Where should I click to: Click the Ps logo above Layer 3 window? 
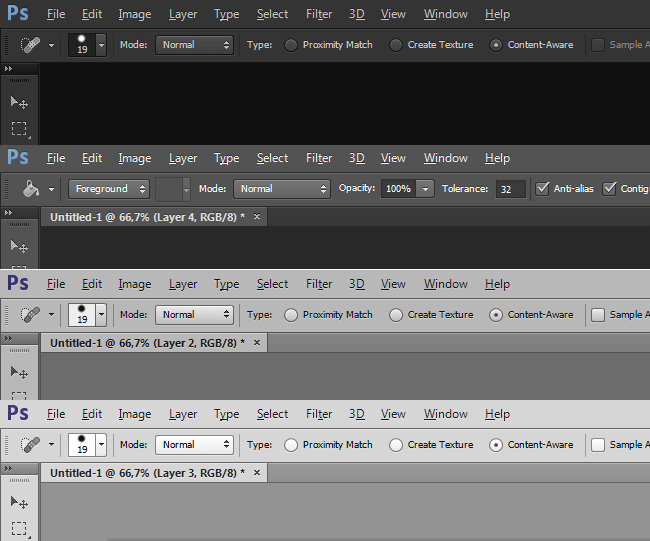(18, 413)
